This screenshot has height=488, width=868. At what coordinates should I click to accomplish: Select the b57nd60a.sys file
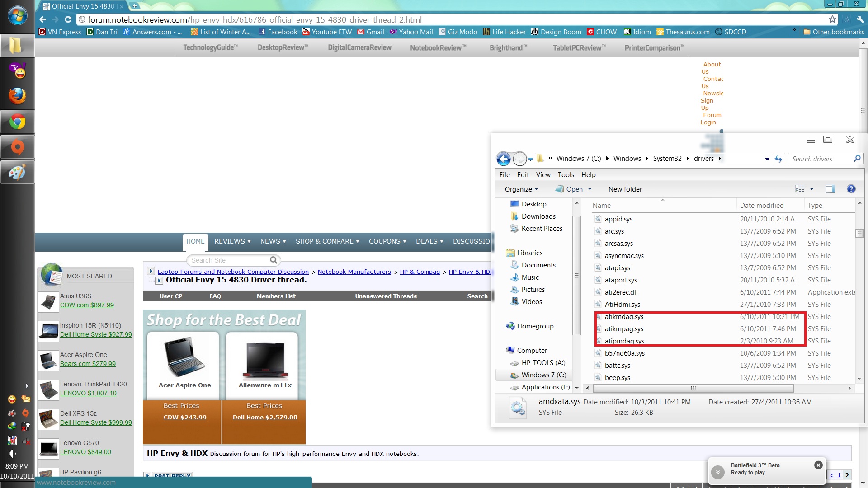coord(624,353)
